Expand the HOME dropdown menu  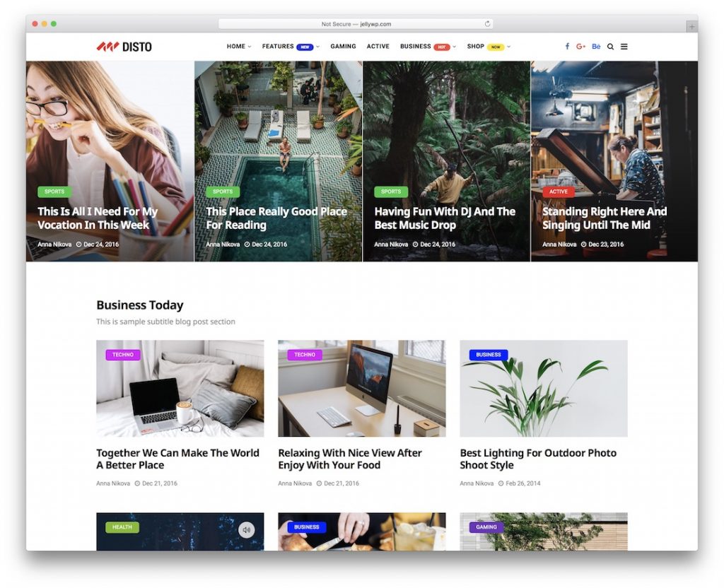238,46
